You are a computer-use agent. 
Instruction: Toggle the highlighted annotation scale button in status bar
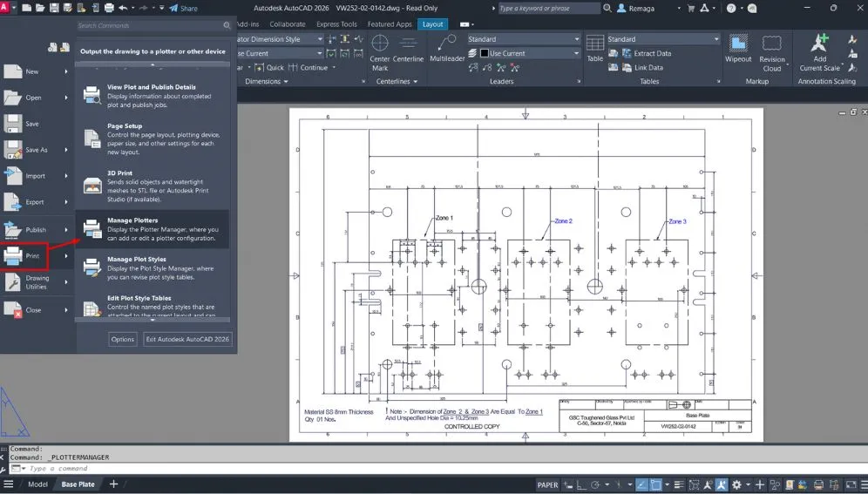pyautogui.click(x=722, y=484)
